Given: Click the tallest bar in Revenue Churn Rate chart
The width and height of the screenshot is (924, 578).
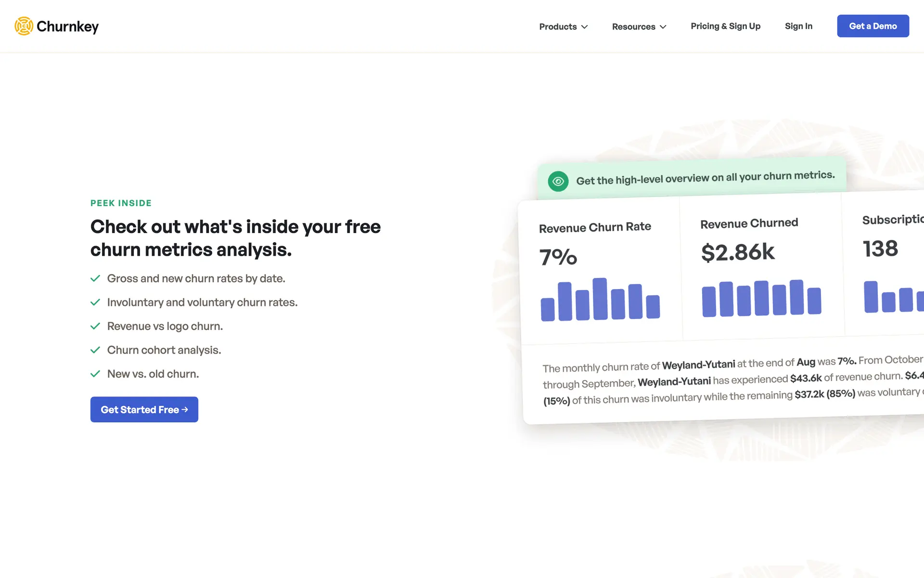Looking at the screenshot, I should coord(600,299).
